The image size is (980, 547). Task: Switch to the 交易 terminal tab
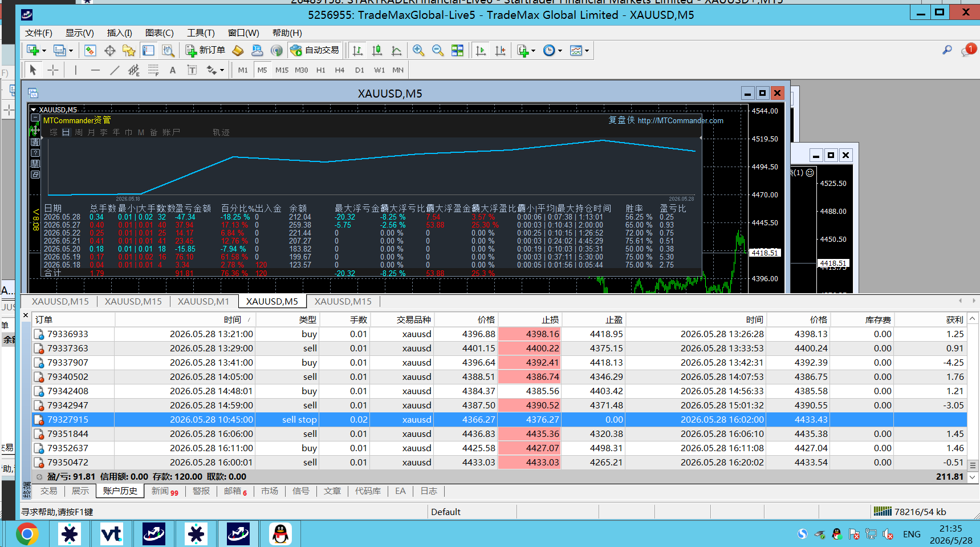pos(48,491)
